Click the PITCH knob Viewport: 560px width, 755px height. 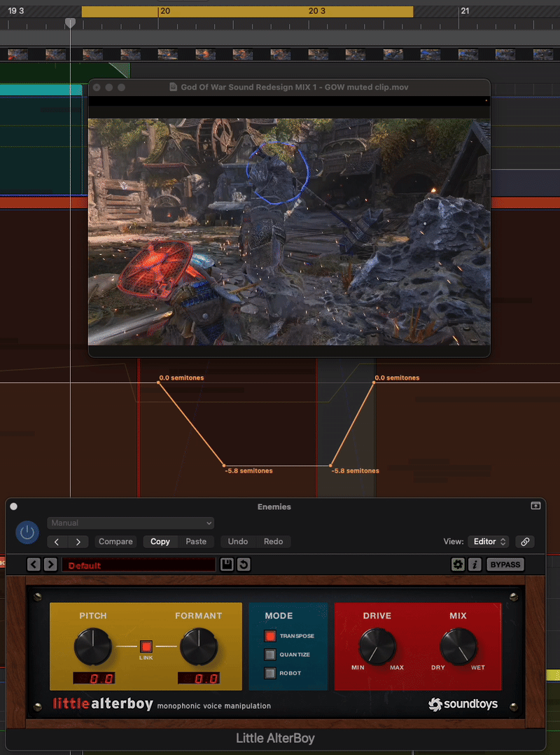coord(93,646)
